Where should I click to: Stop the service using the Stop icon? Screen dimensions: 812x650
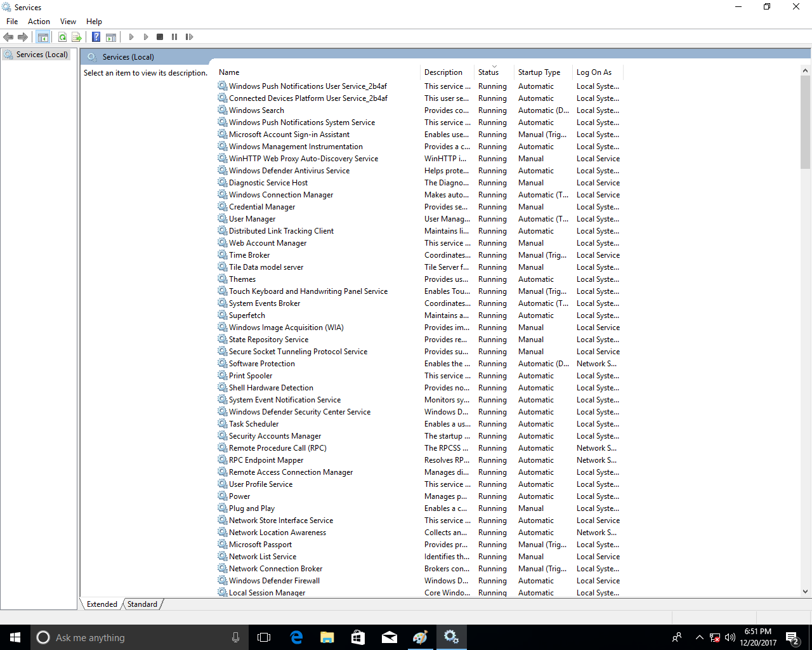[160, 37]
